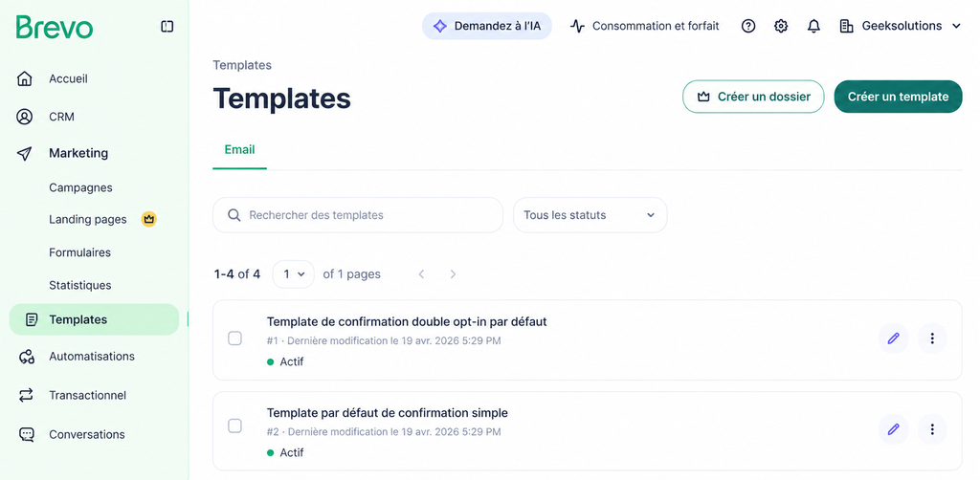Click the Actif status of template #2
Screen dimensions: 980x480
(x=285, y=452)
